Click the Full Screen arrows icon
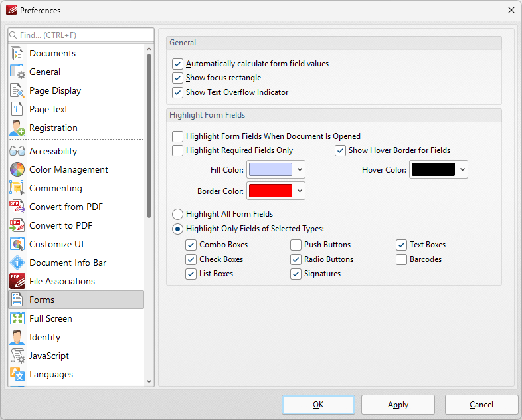The image size is (522, 420). [x=17, y=318]
